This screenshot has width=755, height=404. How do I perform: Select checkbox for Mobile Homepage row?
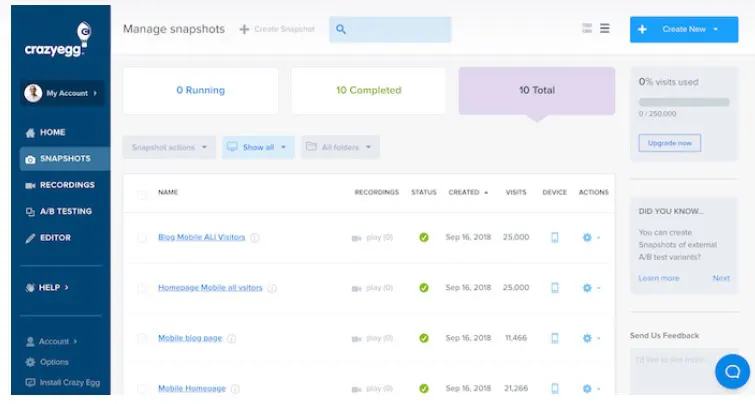(x=142, y=389)
